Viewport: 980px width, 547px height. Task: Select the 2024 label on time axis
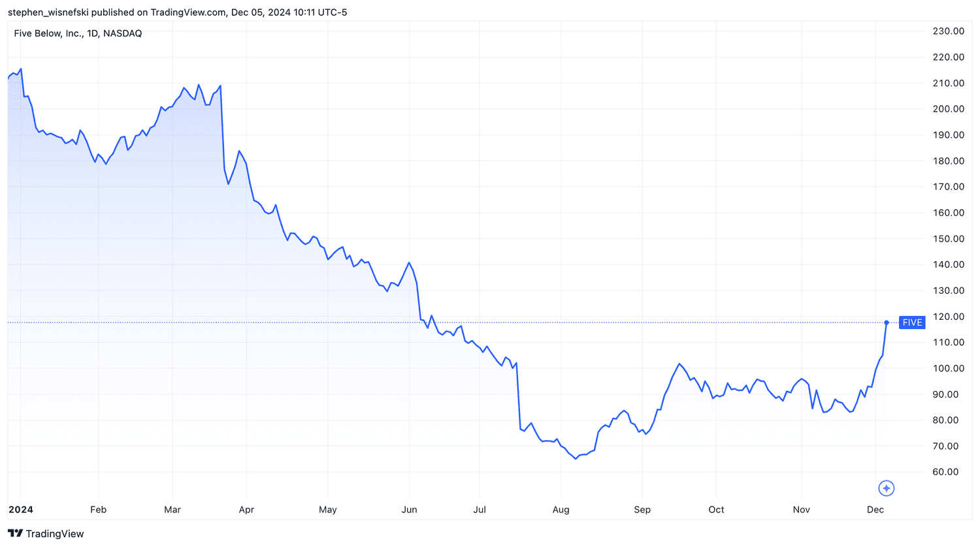pyautogui.click(x=21, y=510)
